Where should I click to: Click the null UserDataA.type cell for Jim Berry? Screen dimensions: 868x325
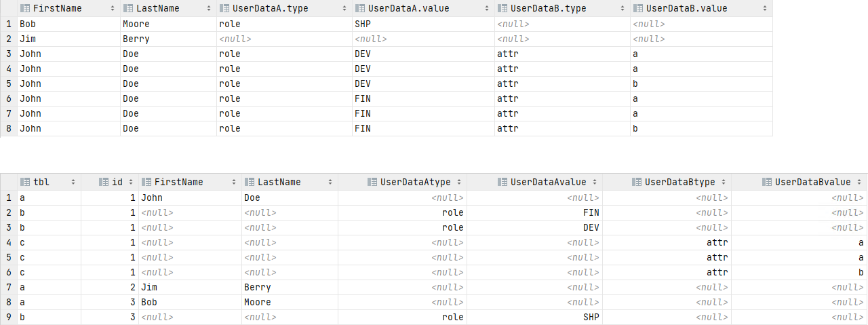click(235, 39)
